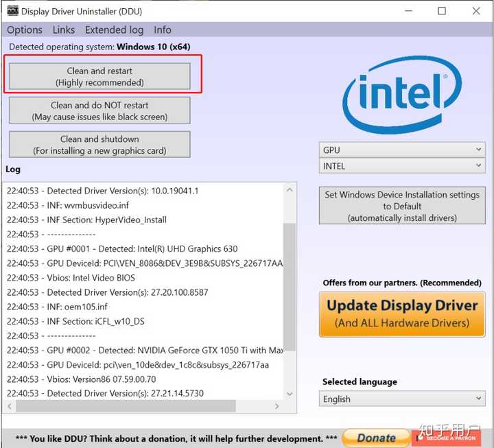Select log line 'INF Section: iCFL_w10_DS'
This screenshot has height=448, width=494.
75,321
